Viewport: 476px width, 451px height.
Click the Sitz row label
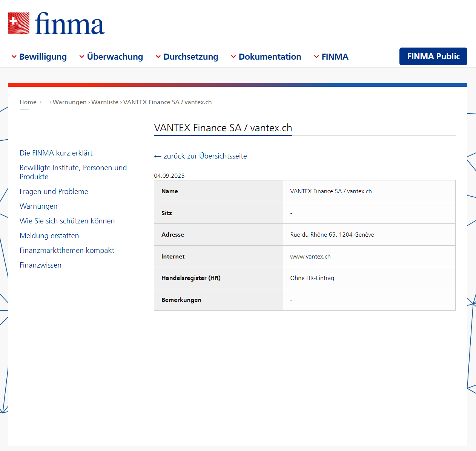[x=167, y=213]
